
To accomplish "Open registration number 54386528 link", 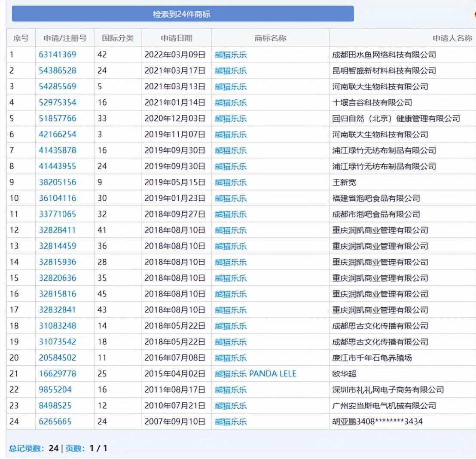I will [58, 70].
